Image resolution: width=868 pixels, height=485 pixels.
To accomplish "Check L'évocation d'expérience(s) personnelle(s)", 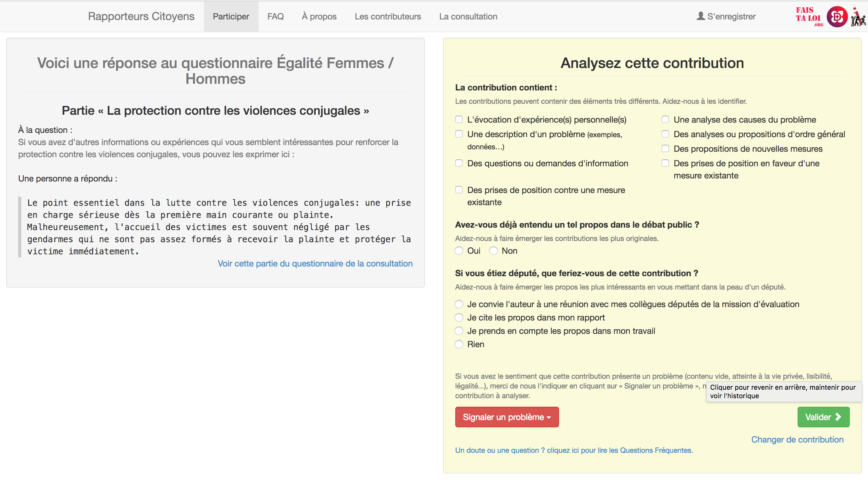I will (x=459, y=119).
